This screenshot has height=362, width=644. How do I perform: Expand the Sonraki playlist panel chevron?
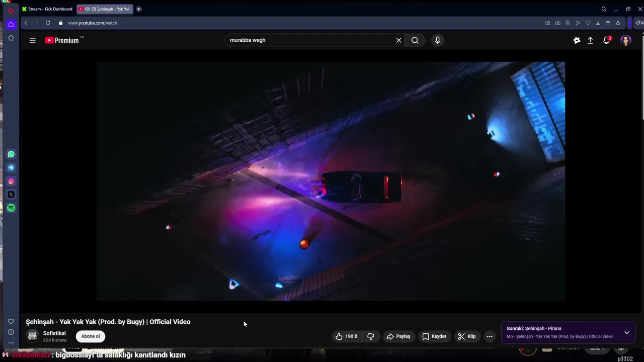[627, 332]
